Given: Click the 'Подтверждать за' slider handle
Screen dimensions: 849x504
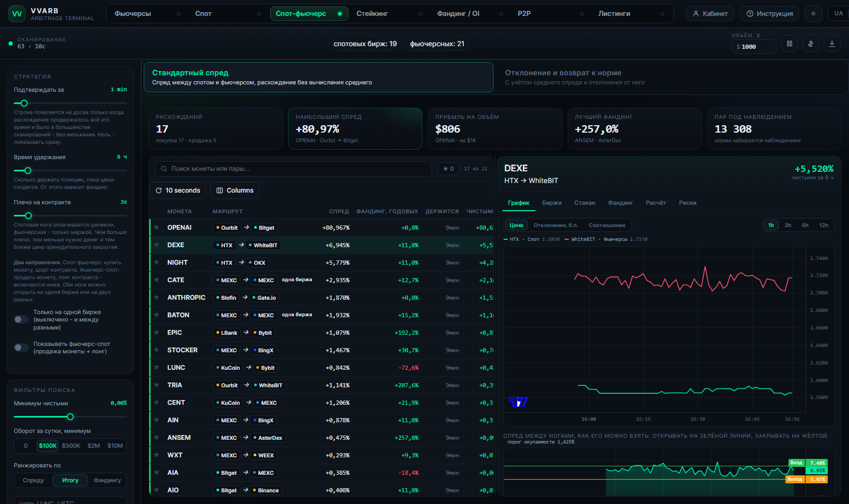Looking at the screenshot, I should (x=24, y=103).
